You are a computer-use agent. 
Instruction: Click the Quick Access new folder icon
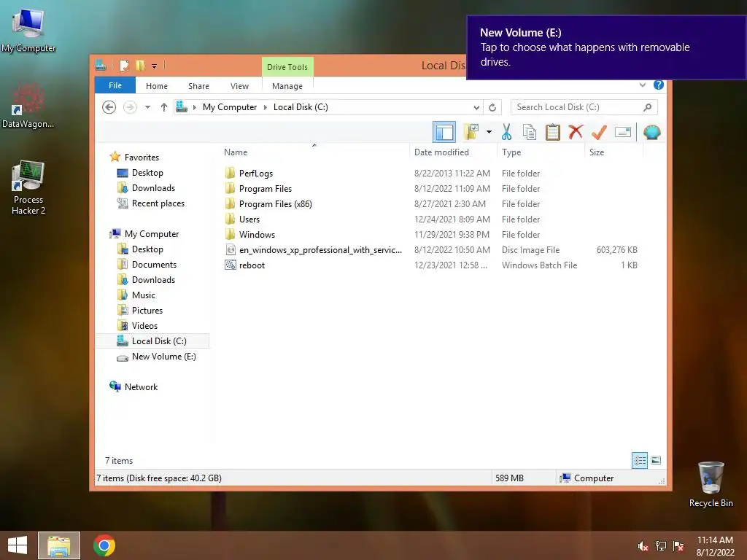[x=139, y=65]
